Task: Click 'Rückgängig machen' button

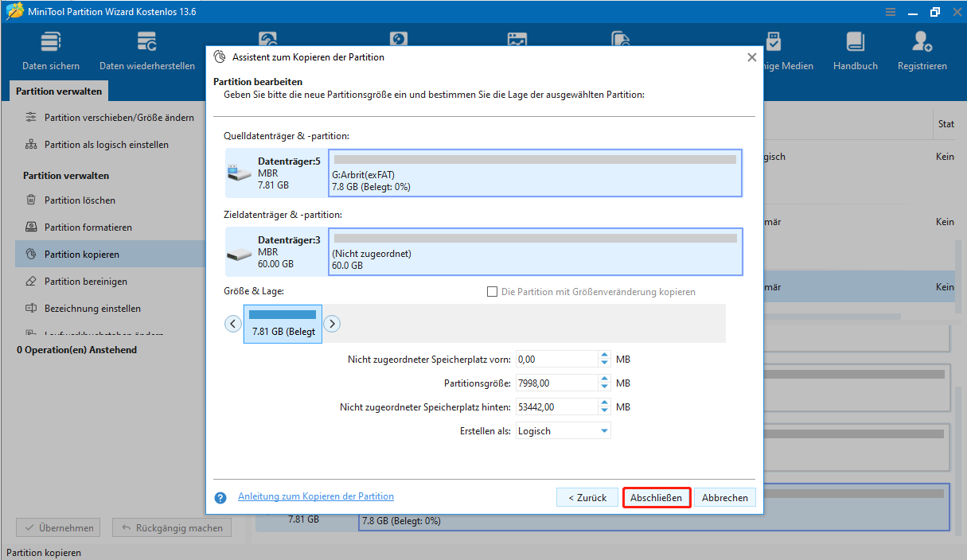Action: coord(172,527)
